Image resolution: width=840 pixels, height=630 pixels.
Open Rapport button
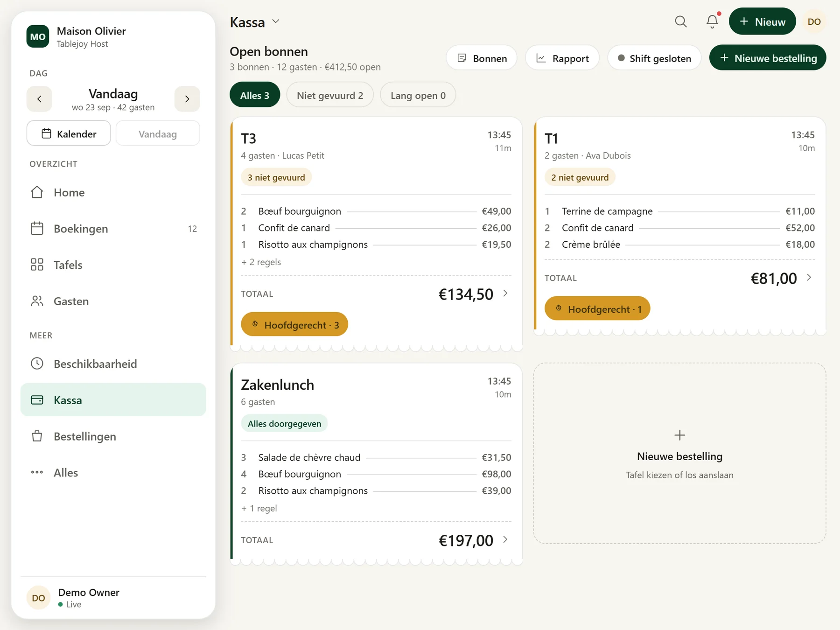(x=562, y=58)
